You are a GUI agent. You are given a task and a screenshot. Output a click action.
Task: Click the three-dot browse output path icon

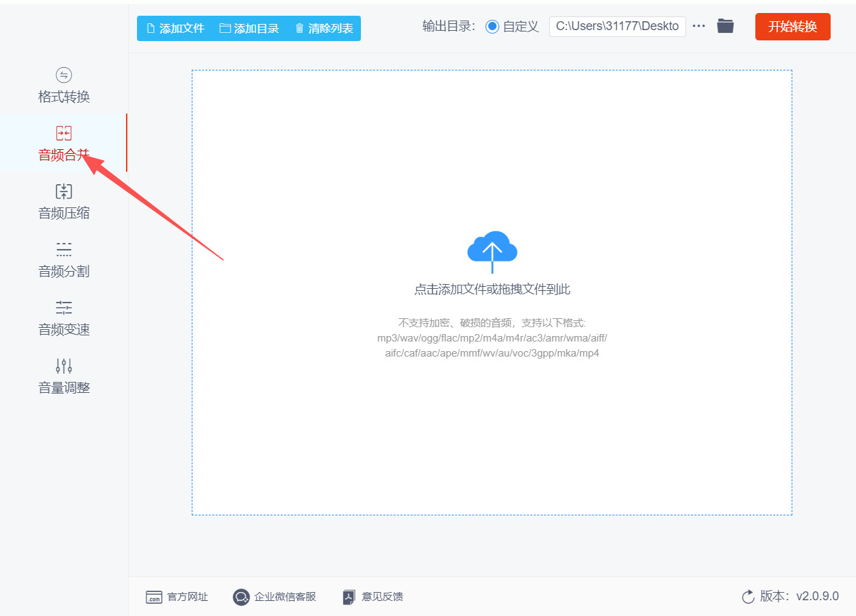698,26
